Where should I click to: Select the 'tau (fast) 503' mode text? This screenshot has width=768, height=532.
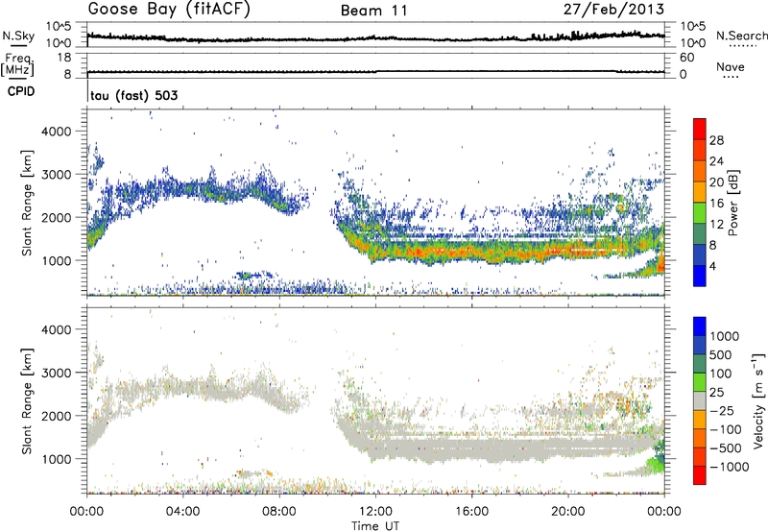[134, 95]
